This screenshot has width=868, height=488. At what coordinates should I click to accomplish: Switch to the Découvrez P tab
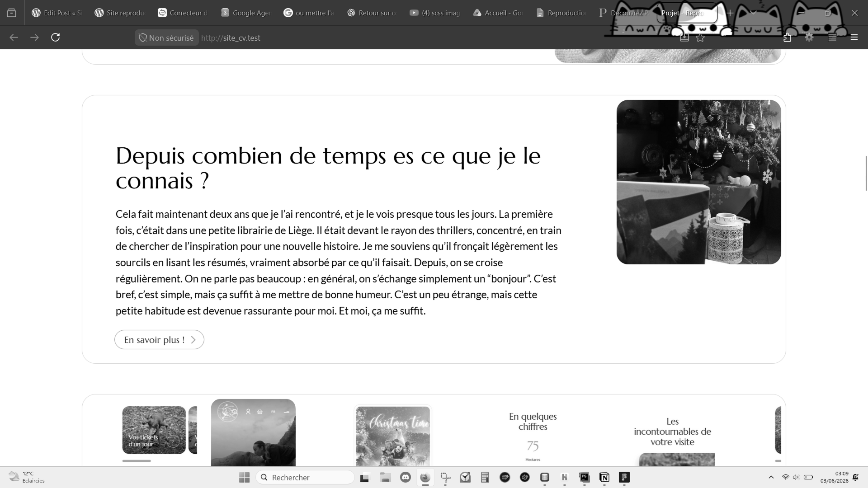(624, 13)
